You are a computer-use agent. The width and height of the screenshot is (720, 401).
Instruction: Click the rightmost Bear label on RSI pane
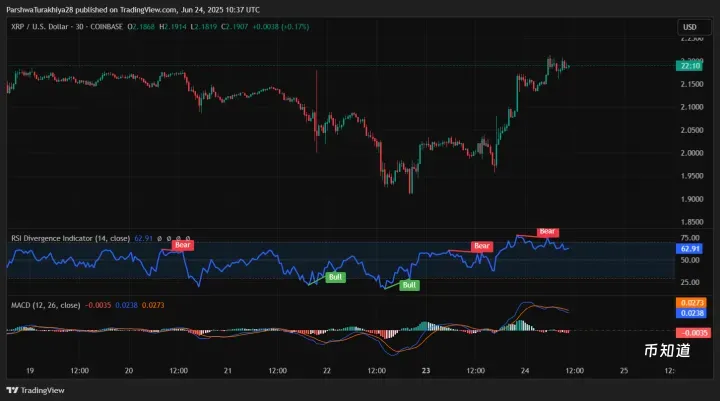click(547, 232)
